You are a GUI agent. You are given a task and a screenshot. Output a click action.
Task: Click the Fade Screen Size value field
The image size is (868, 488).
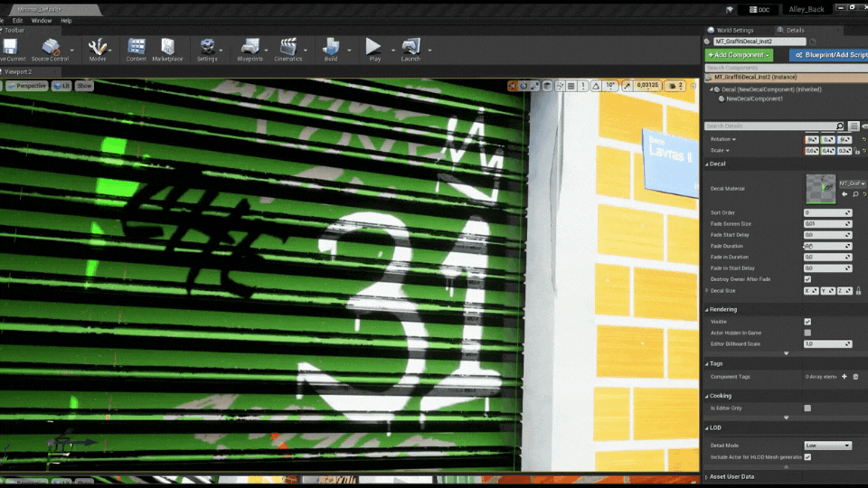[x=827, y=224]
